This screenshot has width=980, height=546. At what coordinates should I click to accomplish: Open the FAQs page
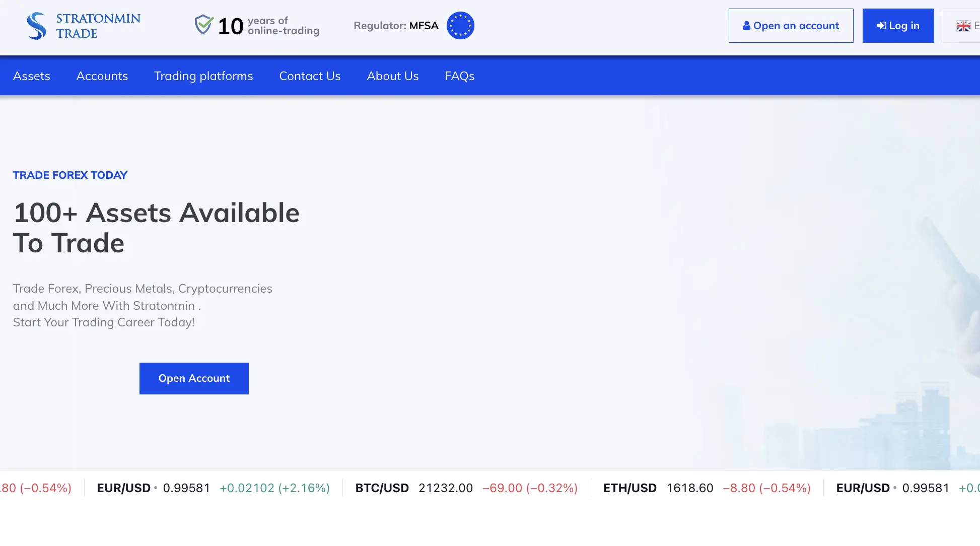[459, 76]
